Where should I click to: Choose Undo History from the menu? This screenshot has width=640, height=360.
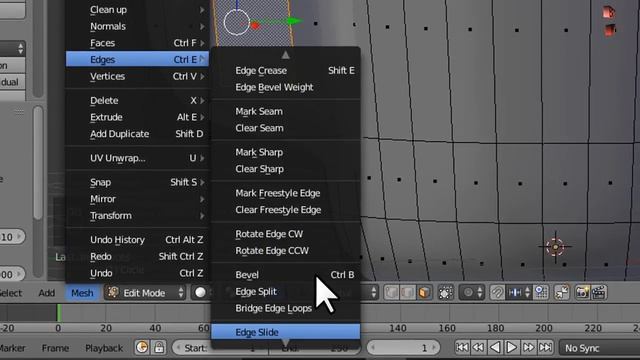137,240
